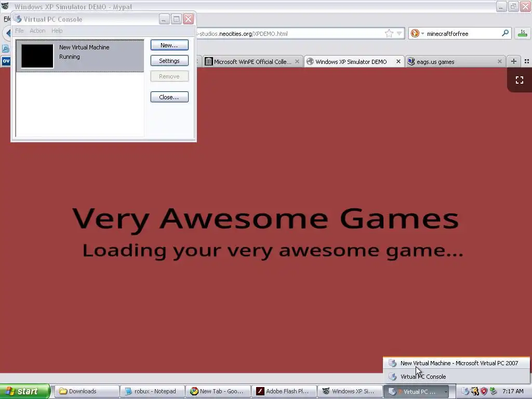The image size is (532, 399).
Task: Click the Mypal raccoon icon in browser title bar
Action: click(5, 6)
